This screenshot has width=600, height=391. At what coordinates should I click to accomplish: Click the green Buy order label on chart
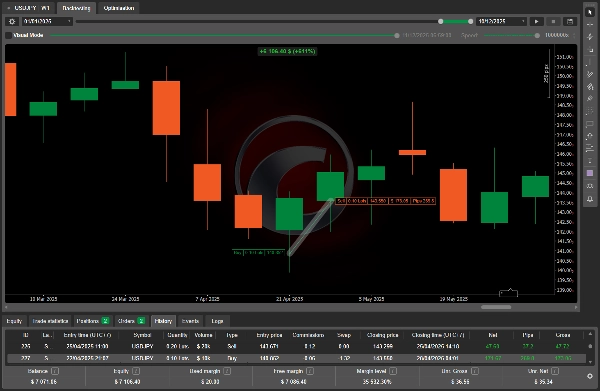259,253
